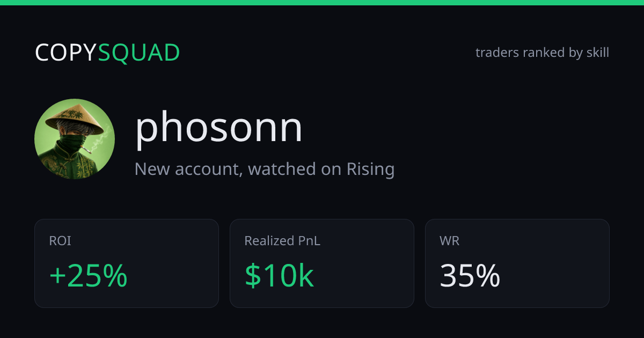This screenshot has width=644, height=338.
Task: Click the $10k realized PnL value
Action: pyautogui.click(x=279, y=276)
